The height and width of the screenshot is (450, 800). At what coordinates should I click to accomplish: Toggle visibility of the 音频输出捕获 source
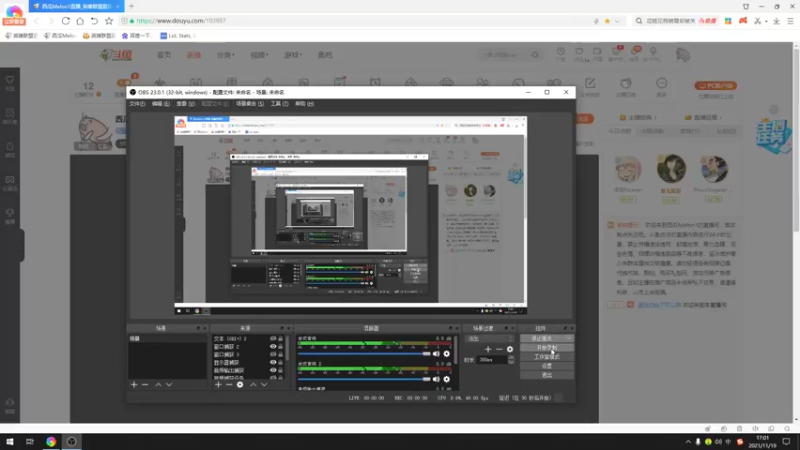[273, 370]
